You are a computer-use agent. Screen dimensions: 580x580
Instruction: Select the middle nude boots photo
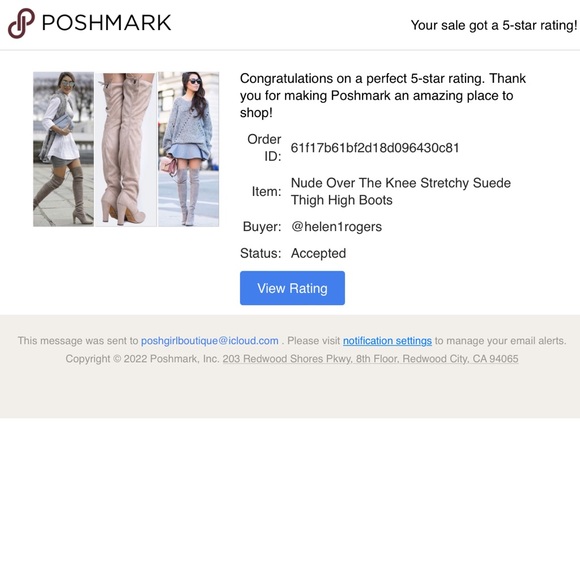point(126,149)
